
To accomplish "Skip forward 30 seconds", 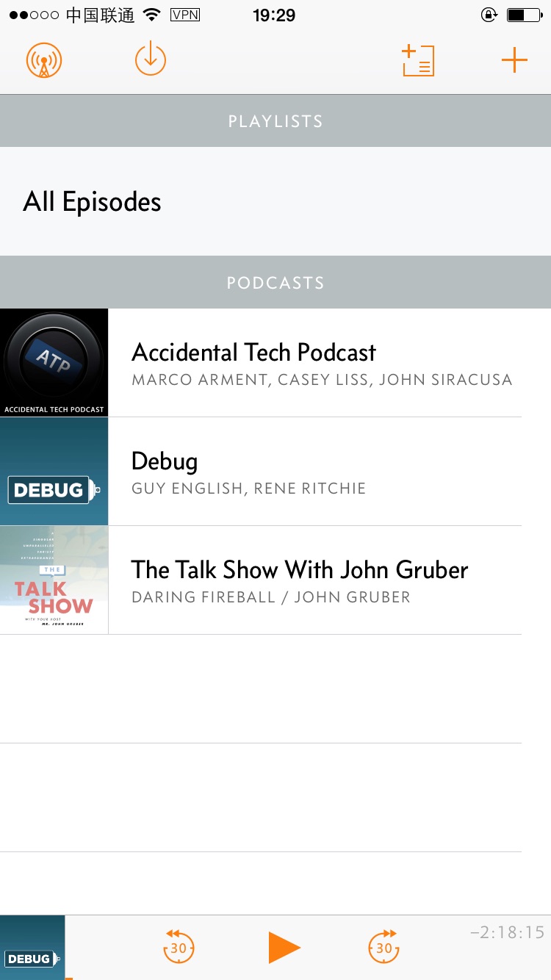I will (383, 946).
